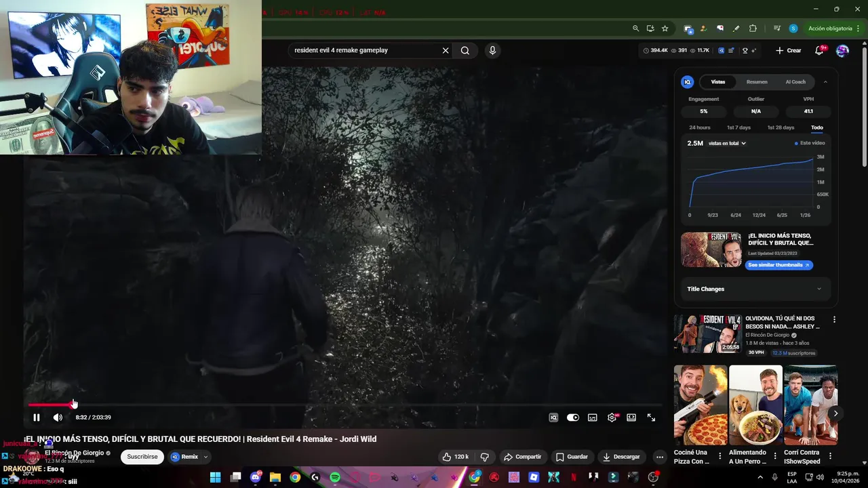Switch to theater mode view
This screenshot has width=868, height=488.
631,418
